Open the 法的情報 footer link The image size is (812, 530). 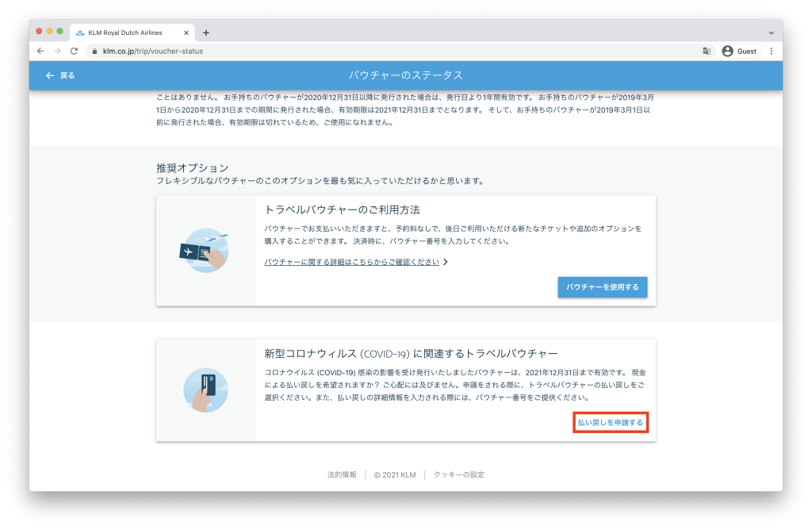(x=342, y=474)
